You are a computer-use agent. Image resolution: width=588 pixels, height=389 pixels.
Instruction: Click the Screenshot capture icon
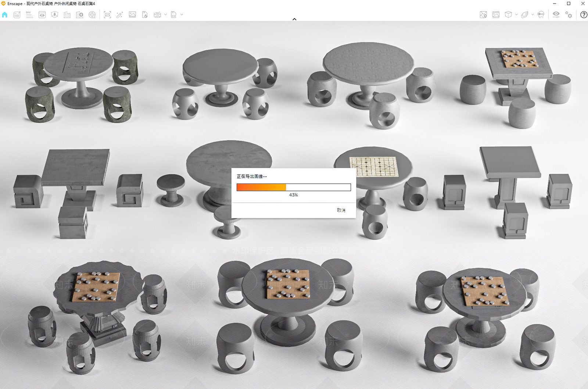point(107,15)
